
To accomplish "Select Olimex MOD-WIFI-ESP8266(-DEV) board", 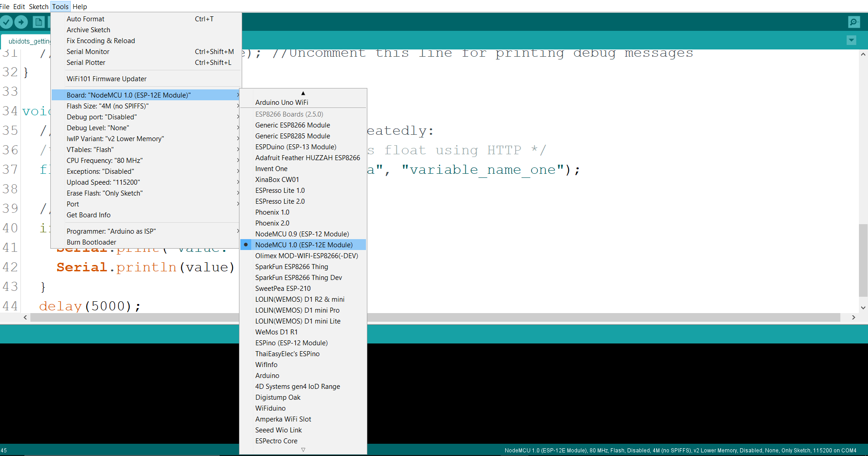I will (303, 256).
